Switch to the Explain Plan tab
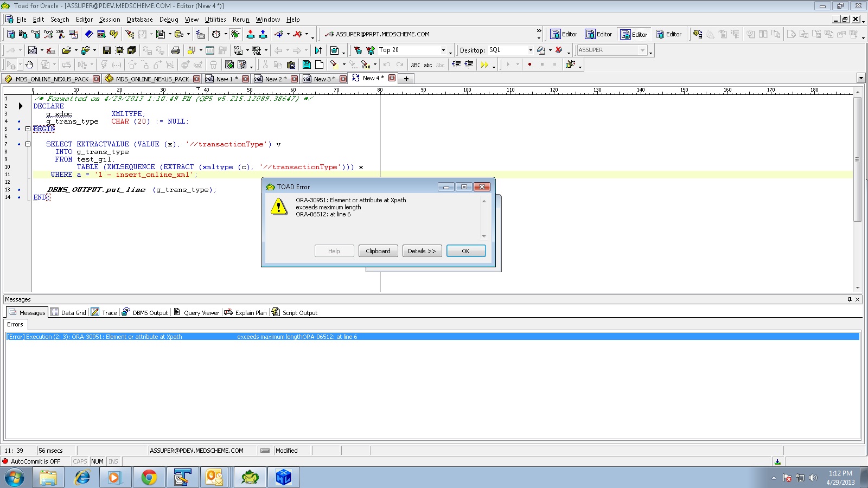 (245, 313)
